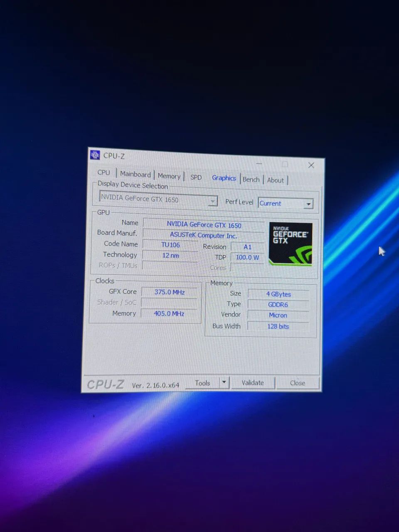Click the 12 nm technology value
The width and height of the screenshot is (399, 532).
[x=170, y=255]
